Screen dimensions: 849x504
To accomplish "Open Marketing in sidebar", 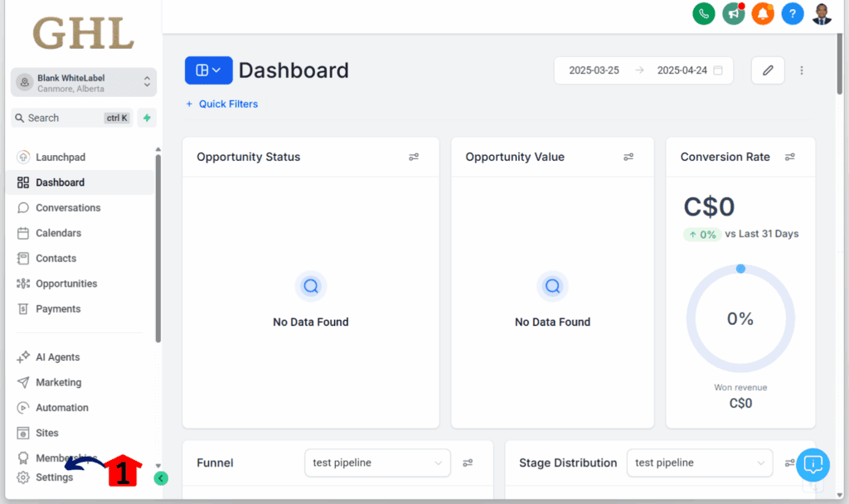I will pos(80,383).
